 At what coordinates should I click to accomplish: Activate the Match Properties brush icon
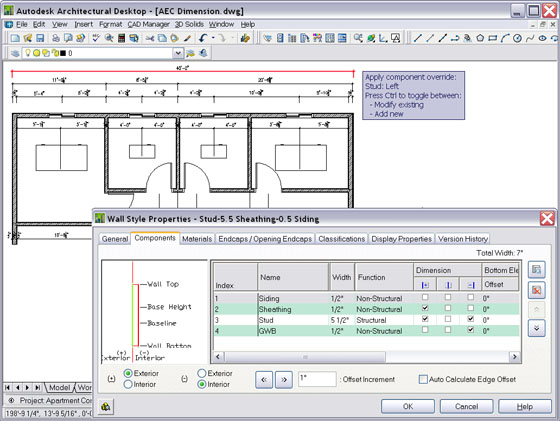click(188, 38)
